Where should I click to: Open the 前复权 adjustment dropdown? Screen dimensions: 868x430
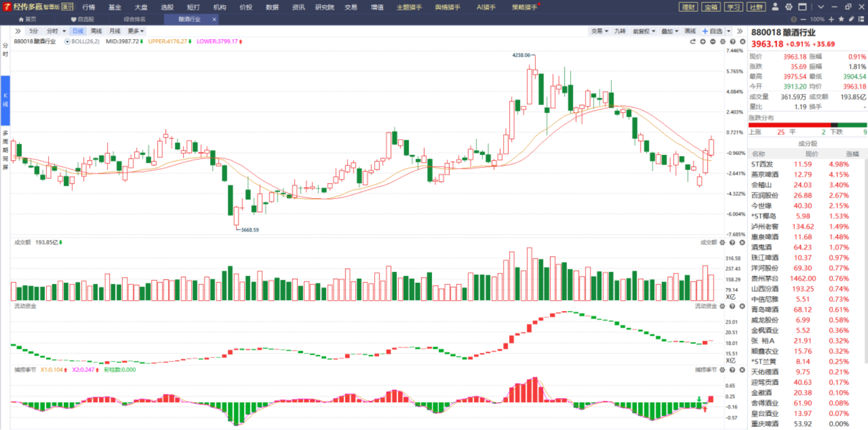pos(643,31)
